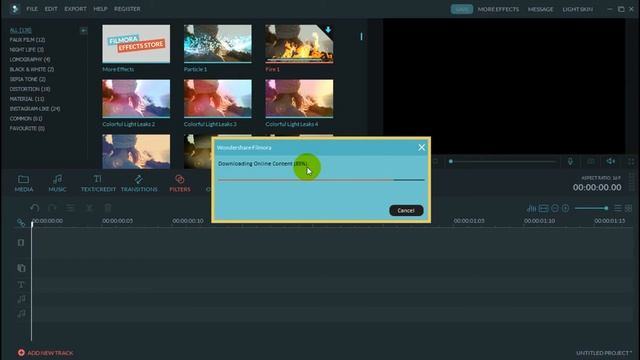Select the Faux Film filter category
640x360 pixels.
(27, 40)
